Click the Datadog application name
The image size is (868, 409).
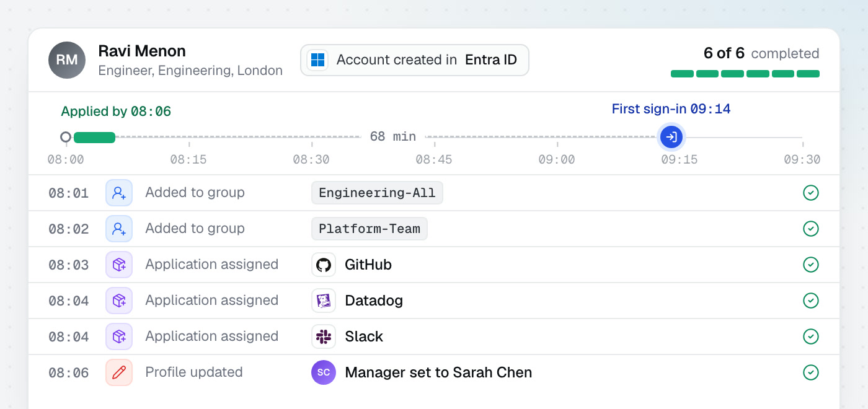[x=374, y=301]
